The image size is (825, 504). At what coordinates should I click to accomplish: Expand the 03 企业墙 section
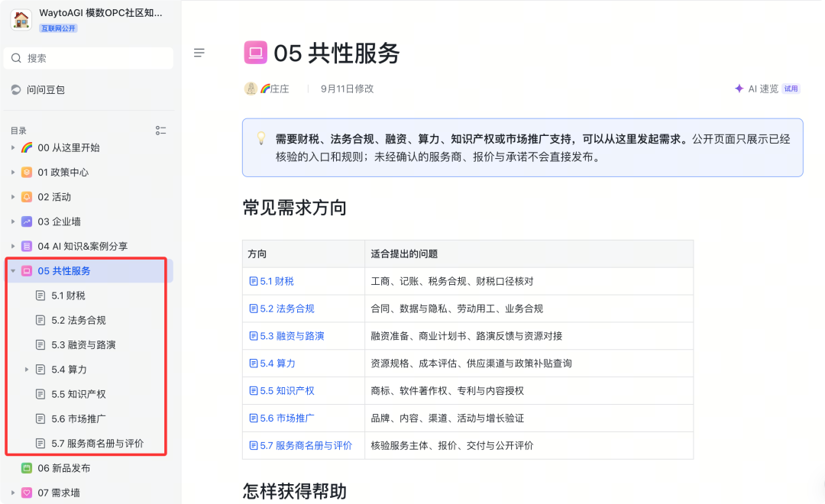[x=13, y=221]
